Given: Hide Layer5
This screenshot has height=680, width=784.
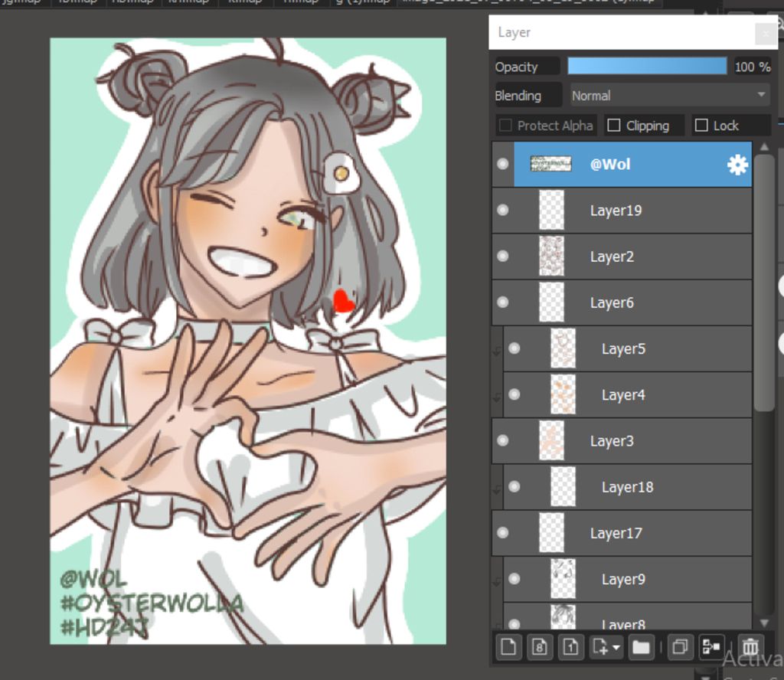Looking at the screenshot, I should [x=514, y=348].
